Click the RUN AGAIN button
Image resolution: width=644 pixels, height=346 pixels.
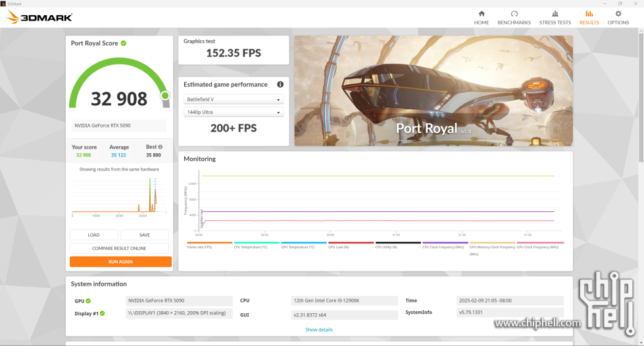point(120,262)
